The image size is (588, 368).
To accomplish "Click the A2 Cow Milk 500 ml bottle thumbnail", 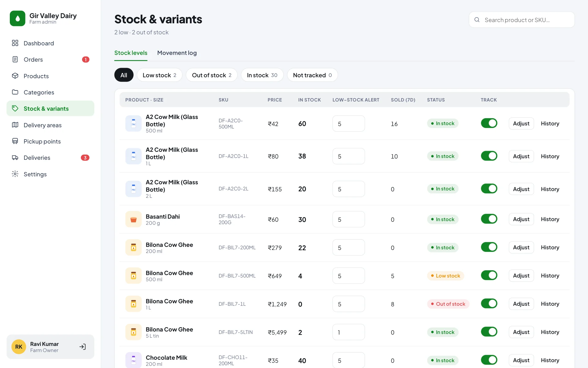I will [x=134, y=124].
